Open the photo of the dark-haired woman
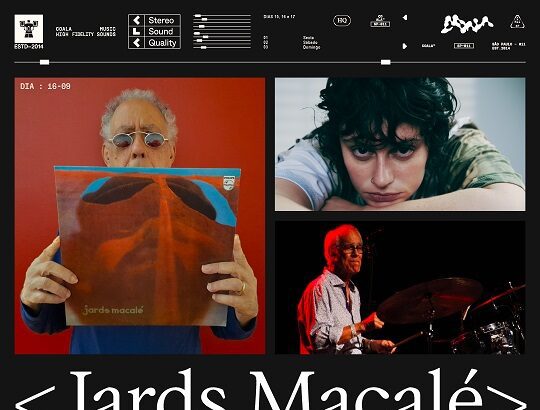 pyautogui.click(x=400, y=144)
